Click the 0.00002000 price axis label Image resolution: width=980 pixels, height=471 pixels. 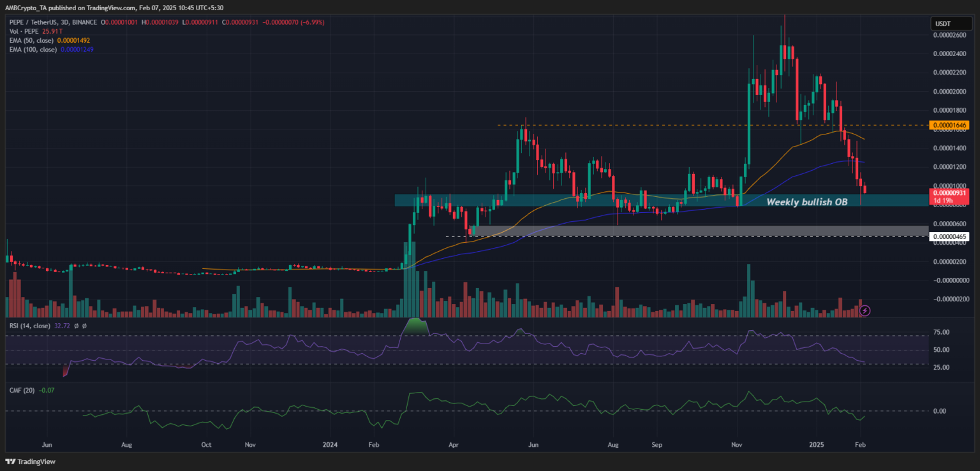(951, 92)
